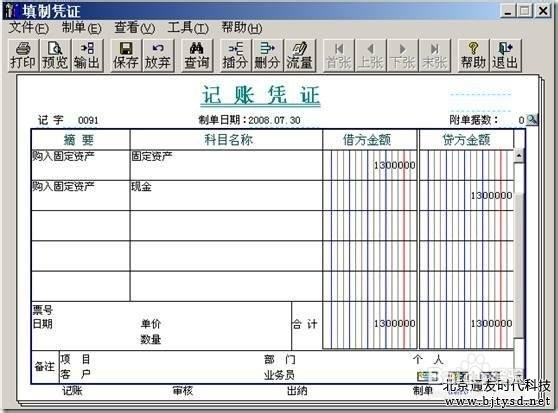This screenshot has height=413, width=558.
Task: Open the 帮助(H) menu
Action: pyautogui.click(x=242, y=27)
